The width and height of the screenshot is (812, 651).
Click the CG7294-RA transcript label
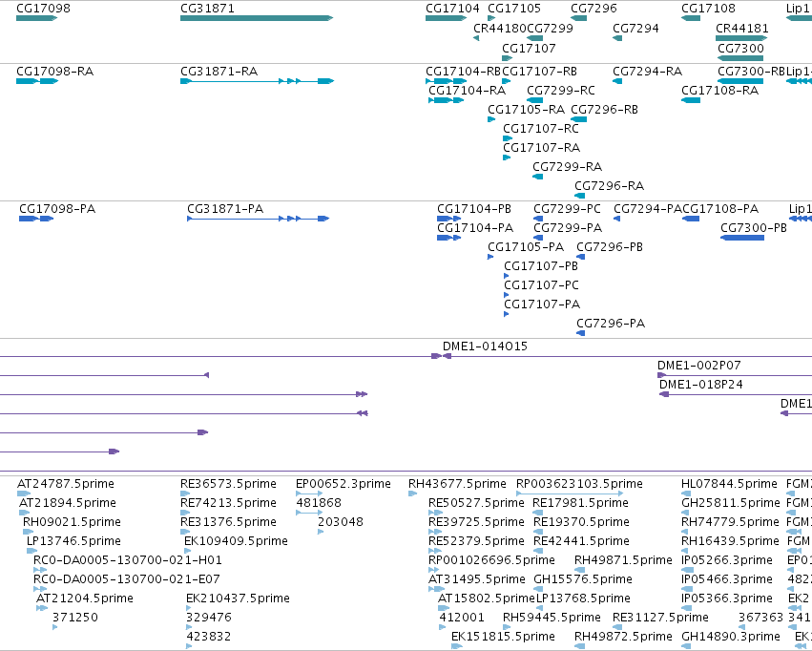(647, 71)
